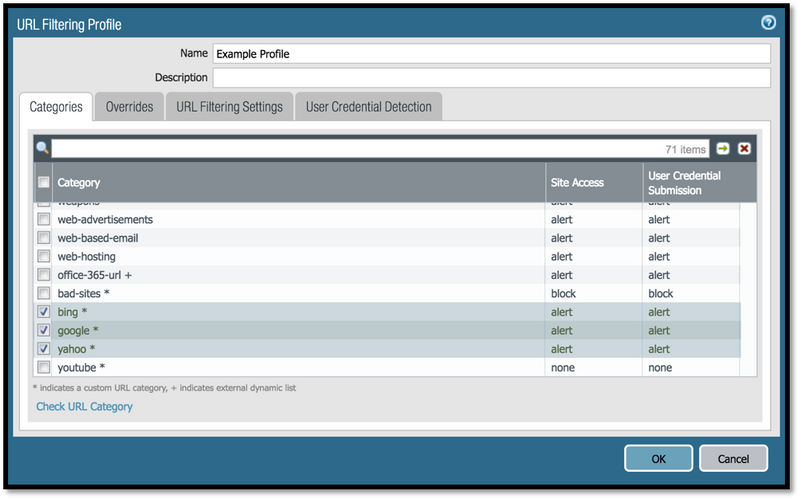Open the Check URL Category link
The width and height of the screenshot is (800, 500).
[84, 407]
